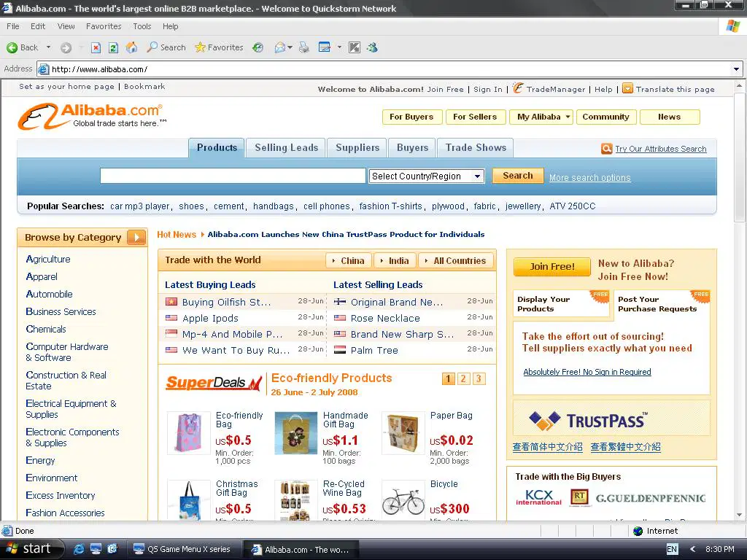Open the Mail button dropdown arrow
747x560 pixels.
tap(290, 47)
